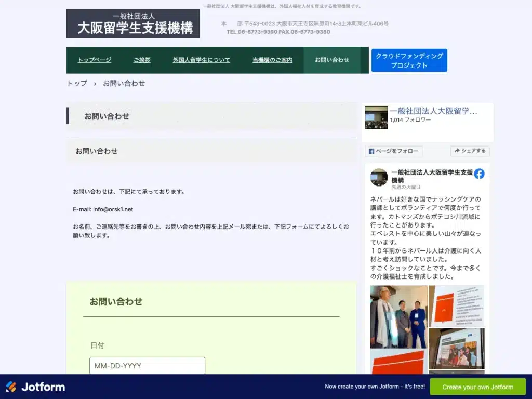532x399 pixels.
Task: Open post author name 一般社団法人大阪留学生支援機構
Action: (x=432, y=176)
